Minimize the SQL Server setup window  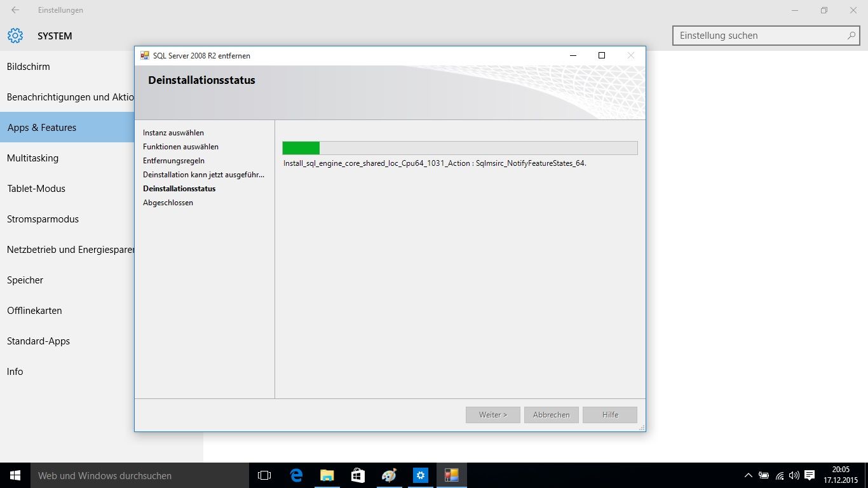pyautogui.click(x=573, y=55)
